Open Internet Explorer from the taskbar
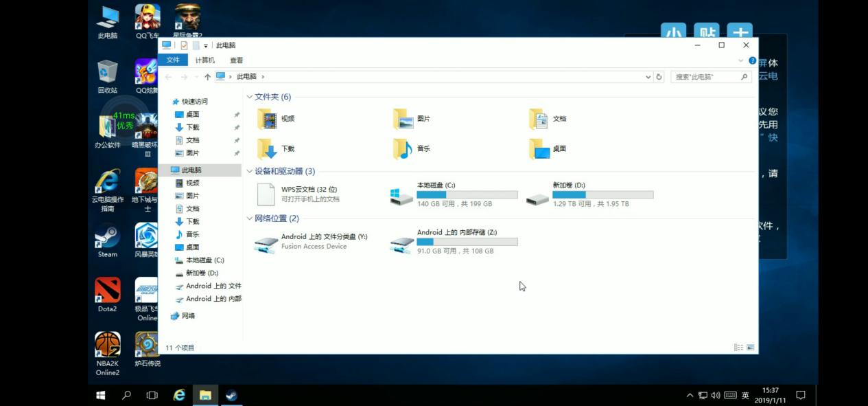 179,395
